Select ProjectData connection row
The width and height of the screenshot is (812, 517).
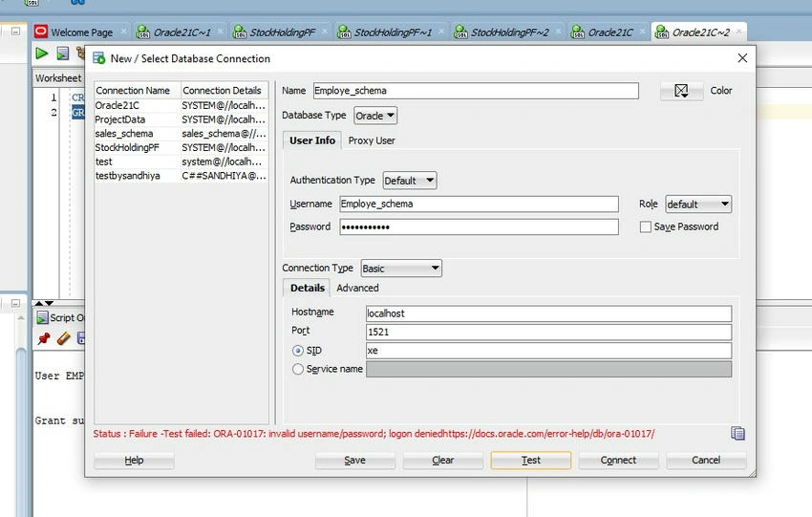[x=181, y=119]
